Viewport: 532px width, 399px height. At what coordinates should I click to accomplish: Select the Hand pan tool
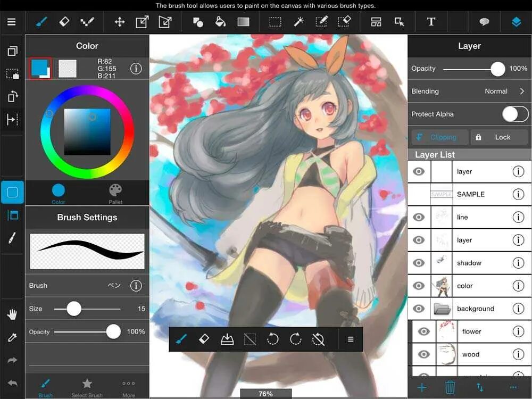[12, 315]
